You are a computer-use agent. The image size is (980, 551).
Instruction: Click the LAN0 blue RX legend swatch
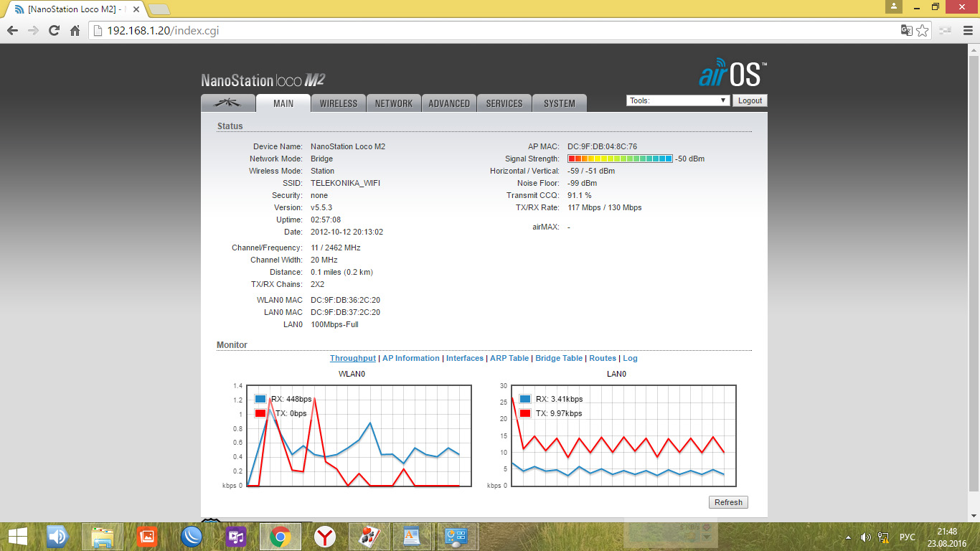click(x=524, y=399)
